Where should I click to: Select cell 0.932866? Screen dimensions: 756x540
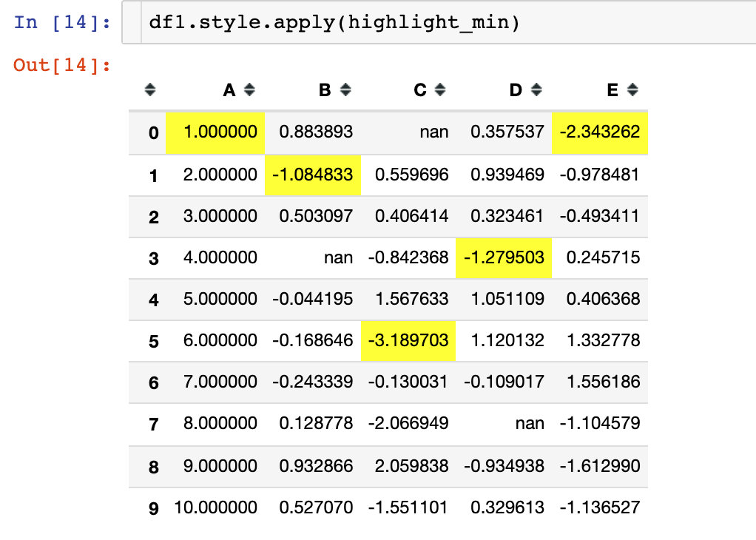[x=312, y=467]
